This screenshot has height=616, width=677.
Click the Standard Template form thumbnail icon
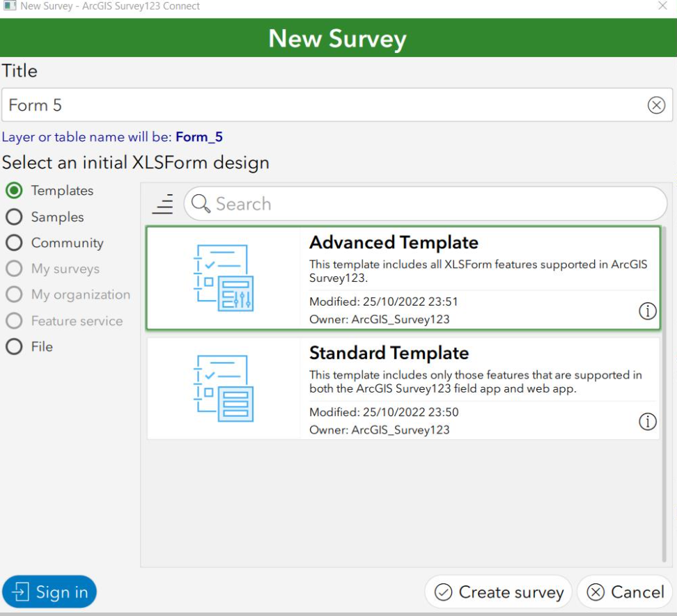coord(224,387)
